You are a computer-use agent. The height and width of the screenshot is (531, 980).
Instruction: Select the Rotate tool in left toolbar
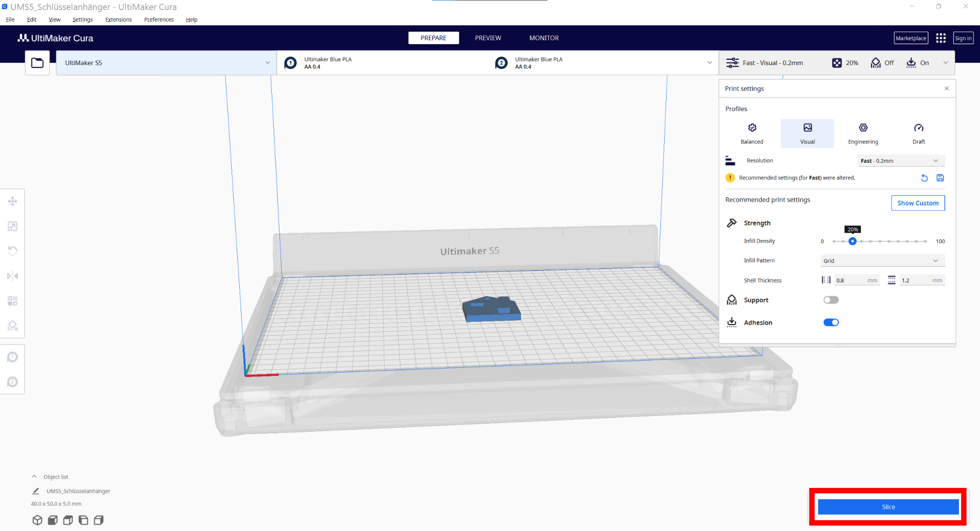12,251
